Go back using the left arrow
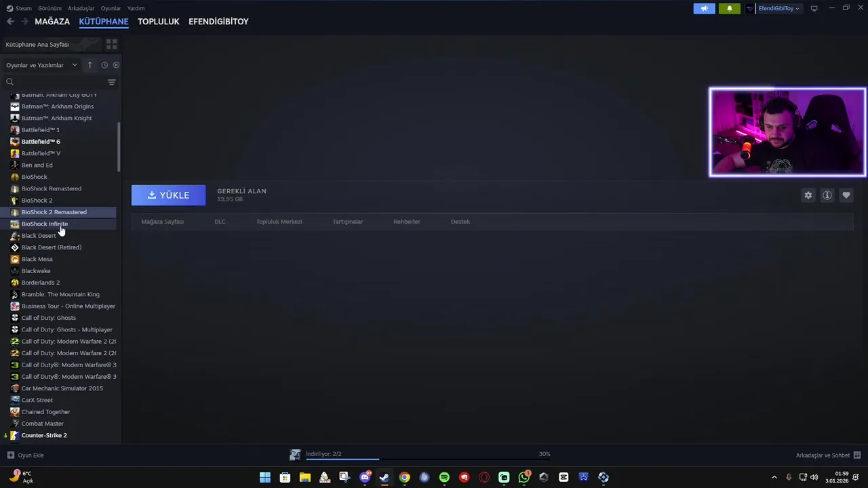Viewport: 868px width, 488px height. [10, 22]
